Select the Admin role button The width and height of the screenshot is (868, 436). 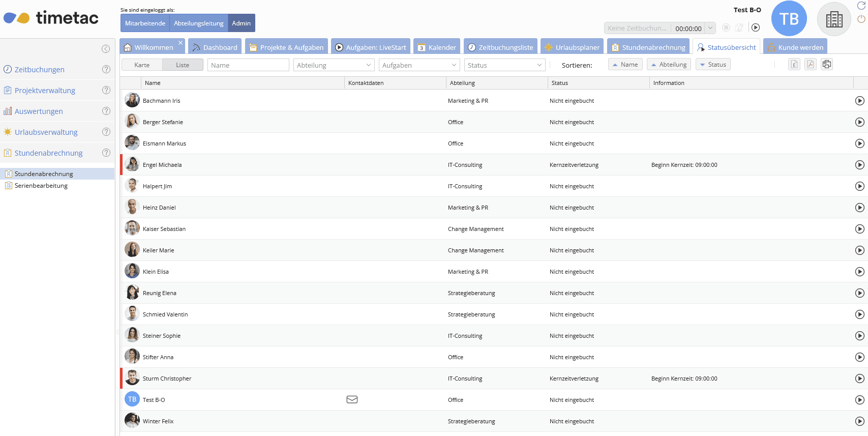point(241,23)
